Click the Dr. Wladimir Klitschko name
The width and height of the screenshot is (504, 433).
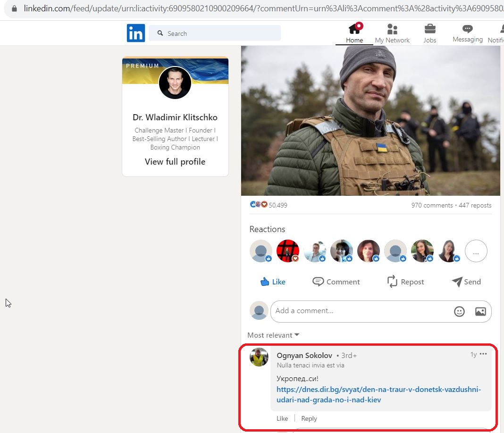coord(175,117)
